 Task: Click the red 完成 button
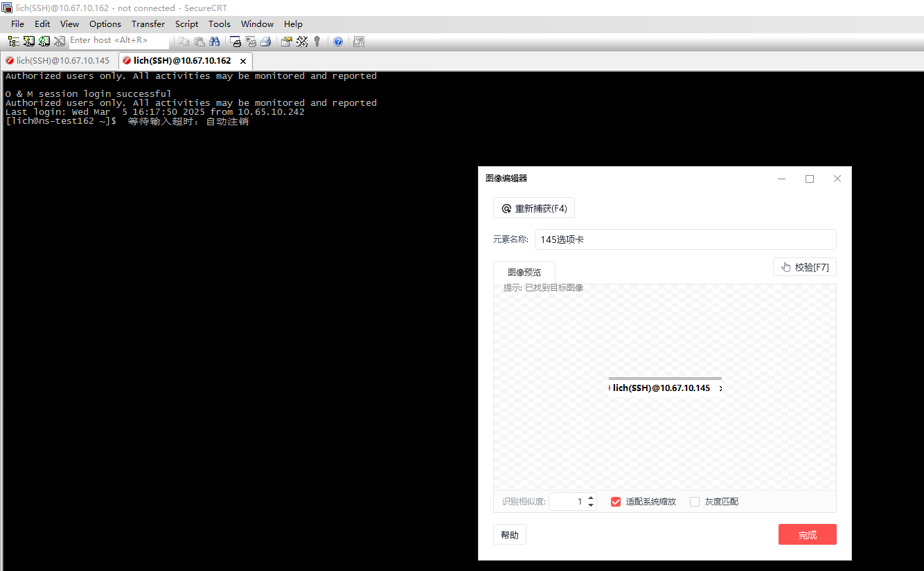(808, 535)
